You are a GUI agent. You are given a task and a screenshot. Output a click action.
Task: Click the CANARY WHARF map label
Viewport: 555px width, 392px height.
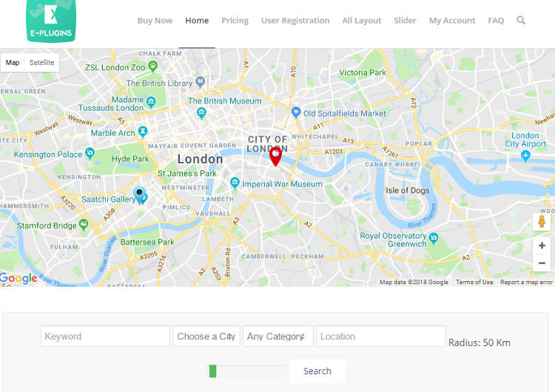pyautogui.click(x=391, y=164)
